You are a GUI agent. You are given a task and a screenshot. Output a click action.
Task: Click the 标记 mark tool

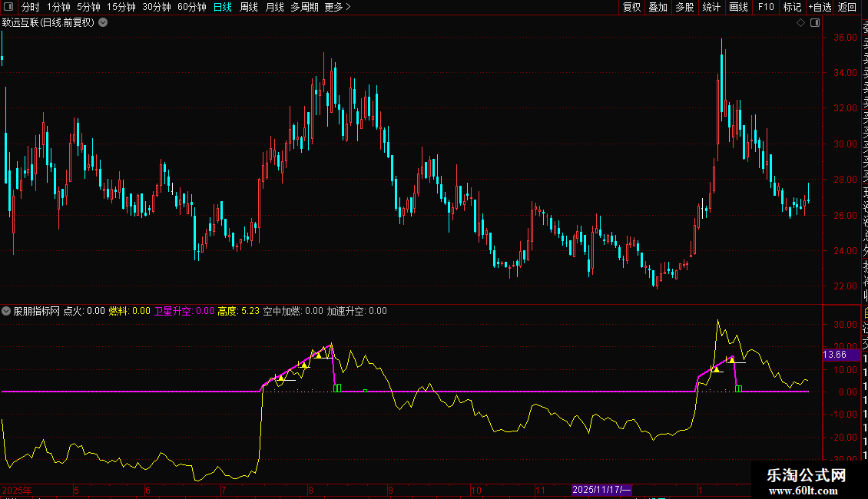[x=792, y=7]
